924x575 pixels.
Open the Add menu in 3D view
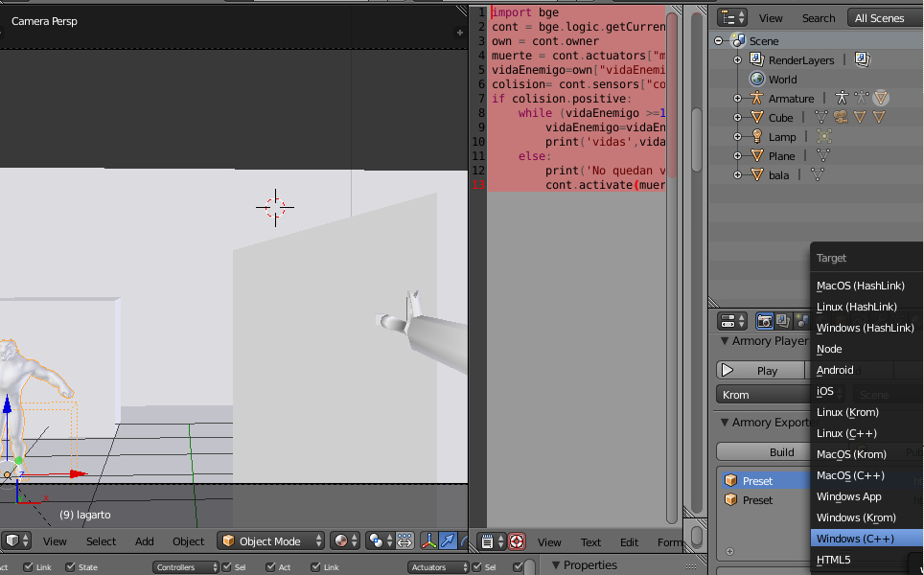click(x=145, y=540)
